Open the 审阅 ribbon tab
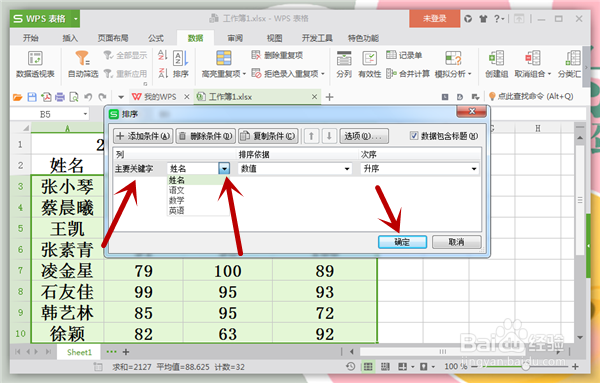The image size is (600, 383). point(235,38)
